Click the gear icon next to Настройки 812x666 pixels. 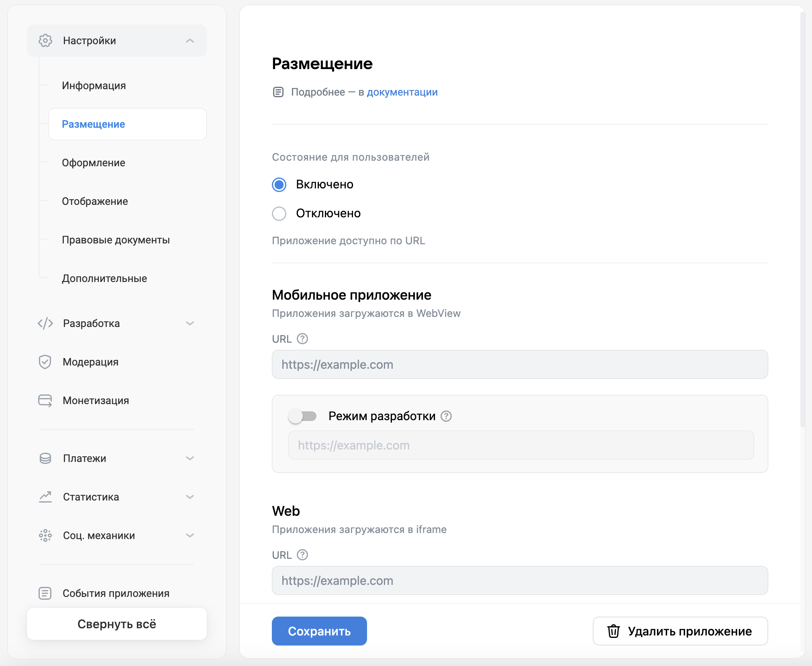point(45,40)
